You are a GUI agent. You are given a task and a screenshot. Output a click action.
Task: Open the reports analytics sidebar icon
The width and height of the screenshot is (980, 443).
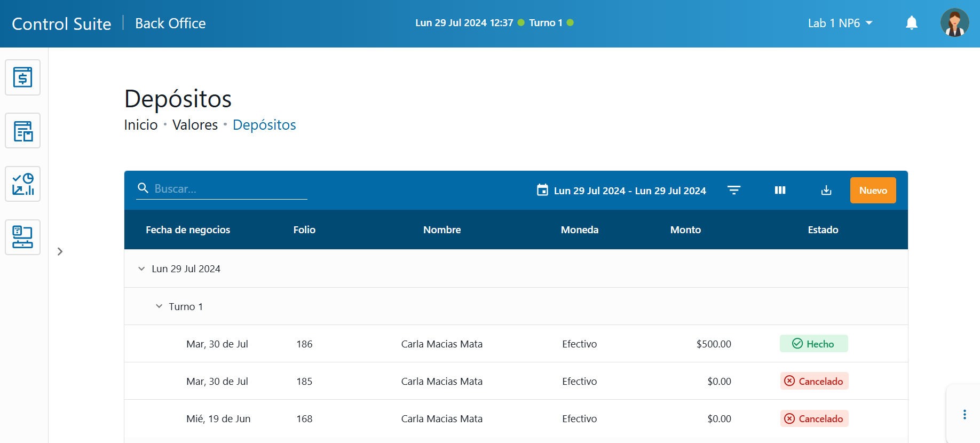tap(22, 184)
